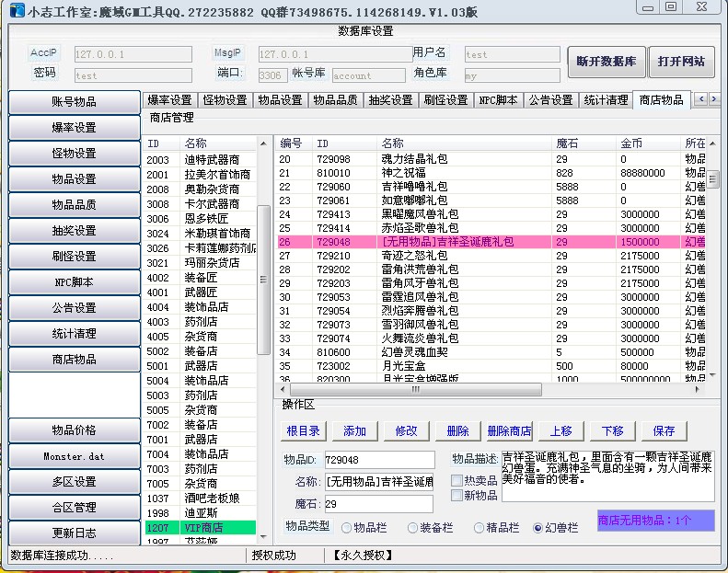Open the 抽奖设置 tab
Viewport: 728px width, 573px height.
[x=391, y=100]
